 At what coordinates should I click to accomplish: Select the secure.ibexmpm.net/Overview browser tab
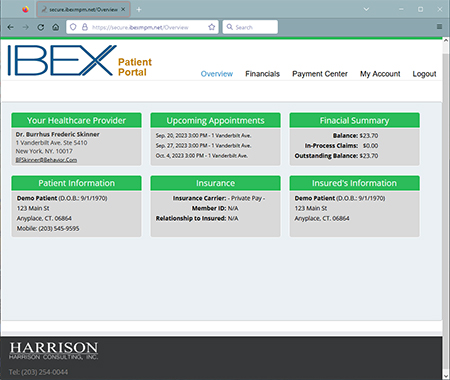click(x=83, y=10)
